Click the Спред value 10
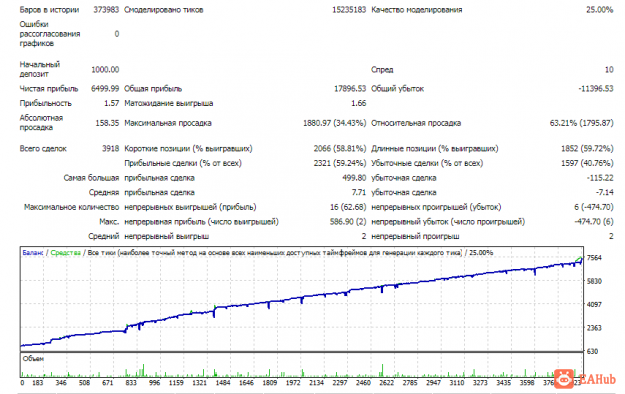This screenshot has height=394, width=625. click(609, 70)
